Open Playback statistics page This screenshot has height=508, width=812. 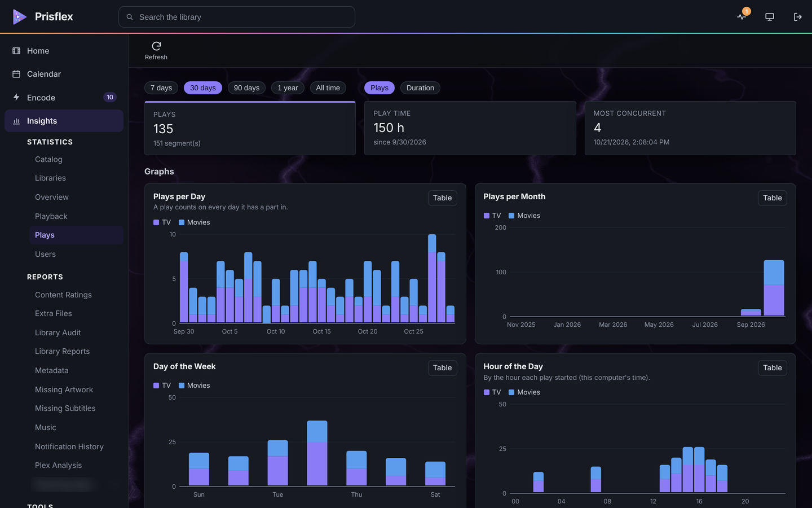click(x=51, y=216)
